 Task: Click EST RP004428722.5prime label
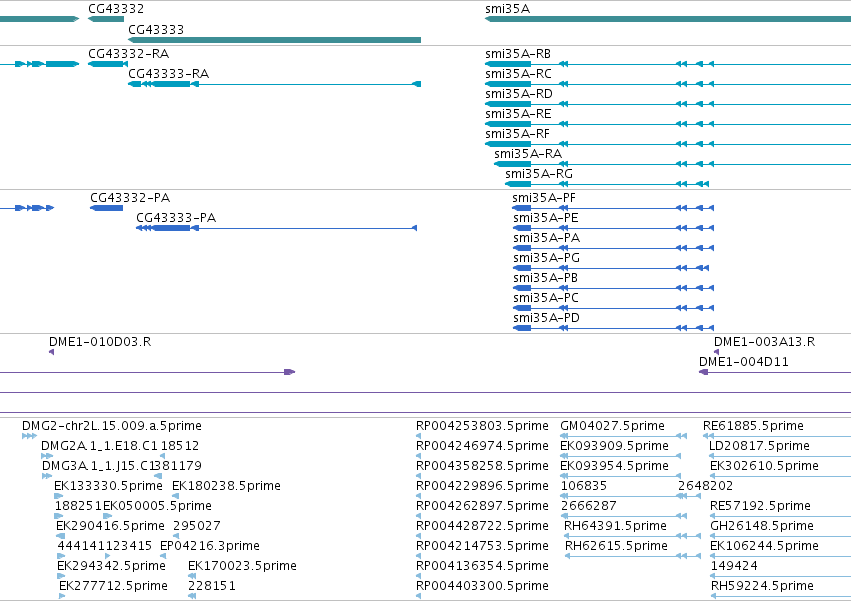tap(482, 526)
